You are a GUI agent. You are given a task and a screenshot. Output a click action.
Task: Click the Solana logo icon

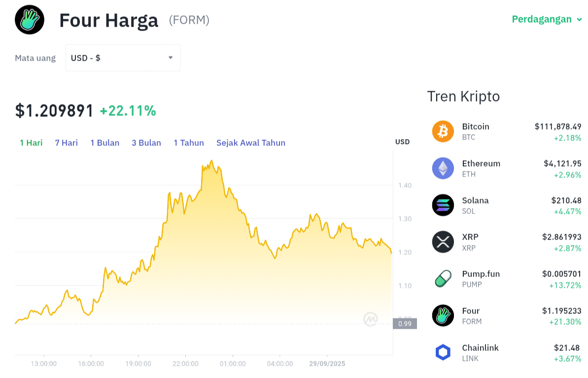coord(443,205)
